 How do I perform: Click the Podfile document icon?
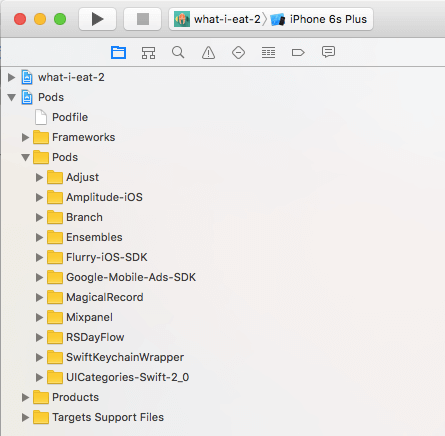(41, 117)
